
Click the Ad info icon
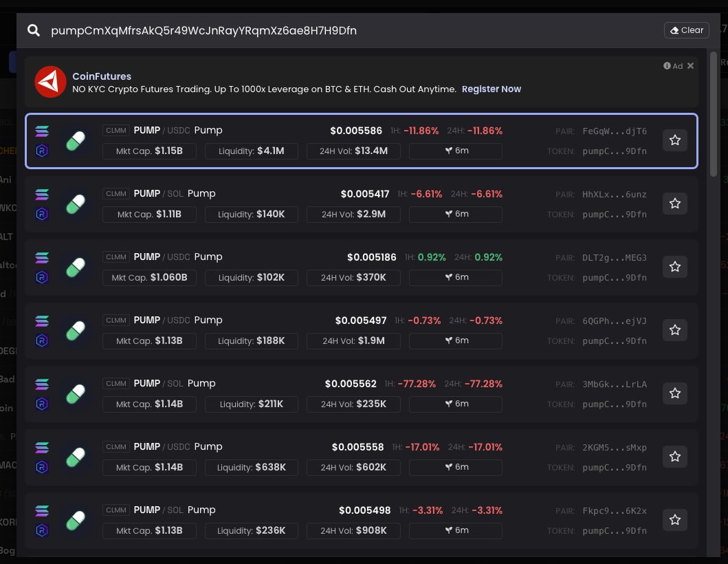click(x=667, y=66)
